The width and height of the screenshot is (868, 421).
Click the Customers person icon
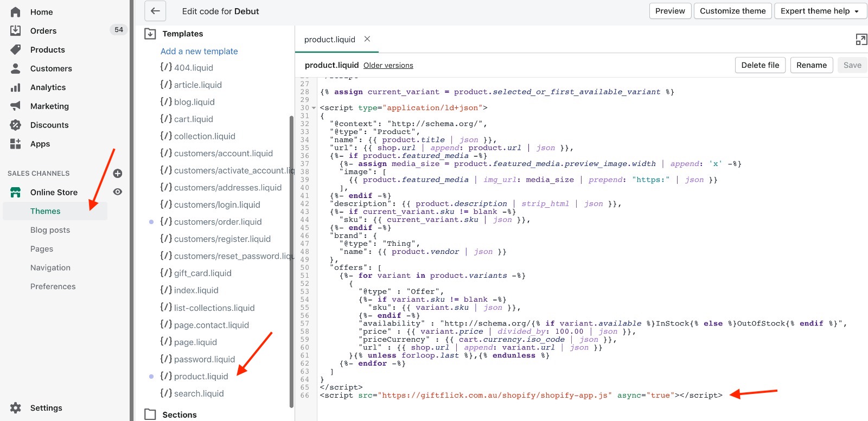pyautogui.click(x=16, y=68)
